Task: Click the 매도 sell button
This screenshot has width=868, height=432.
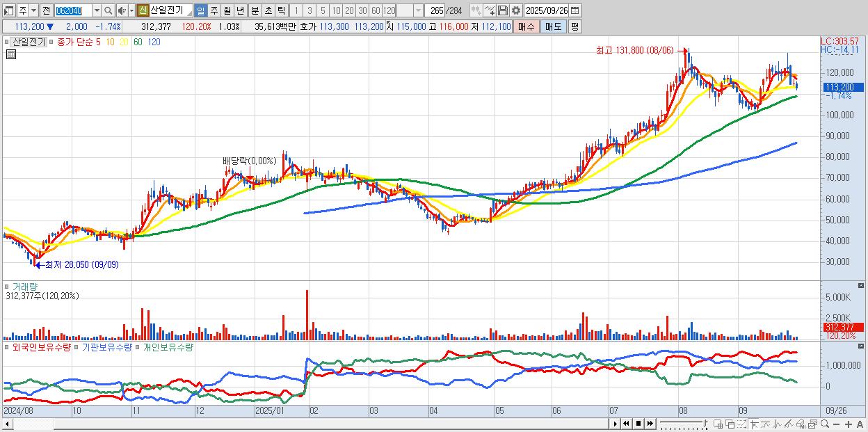Action: point(553,26)
